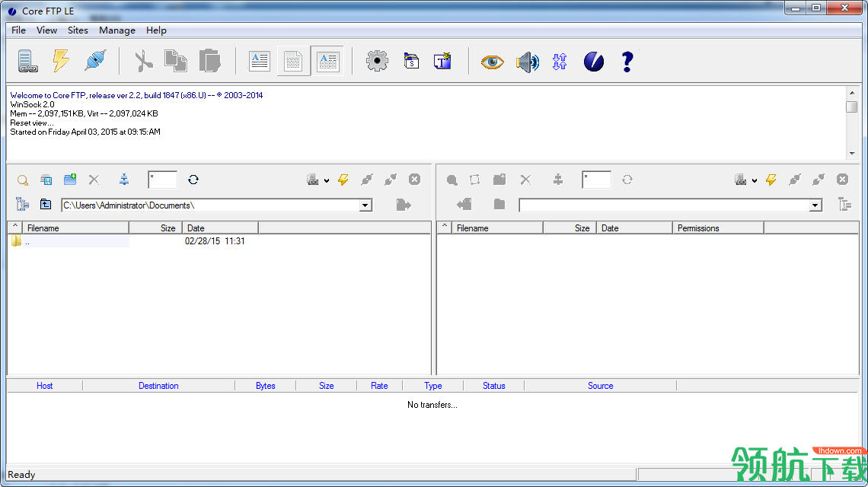
Task: Toggle remote directory tree view icon
Action: click(x=844, y=205)
